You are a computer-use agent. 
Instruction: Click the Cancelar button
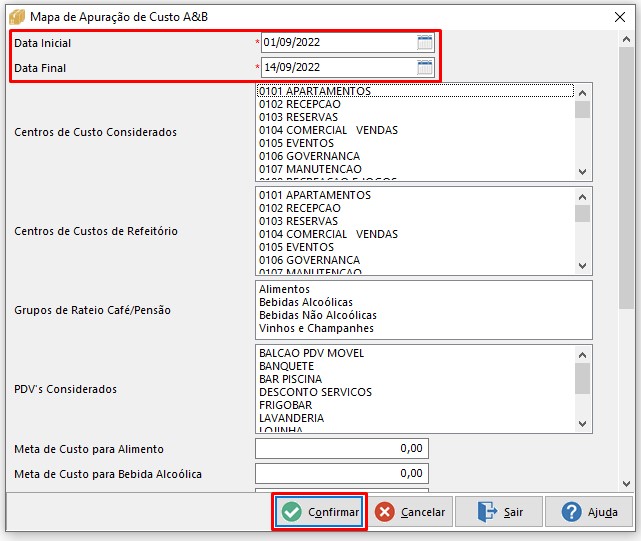[410, 512]
